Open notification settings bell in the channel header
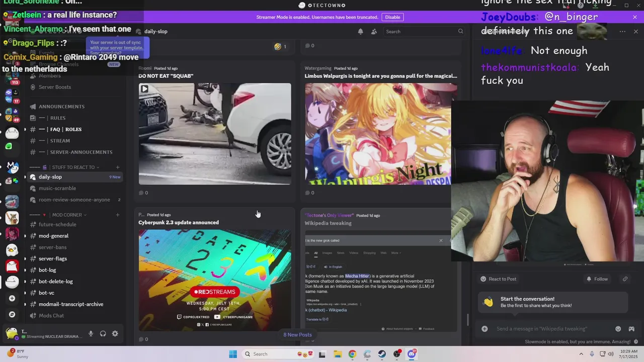644x362 pixels. pos(360,31)
